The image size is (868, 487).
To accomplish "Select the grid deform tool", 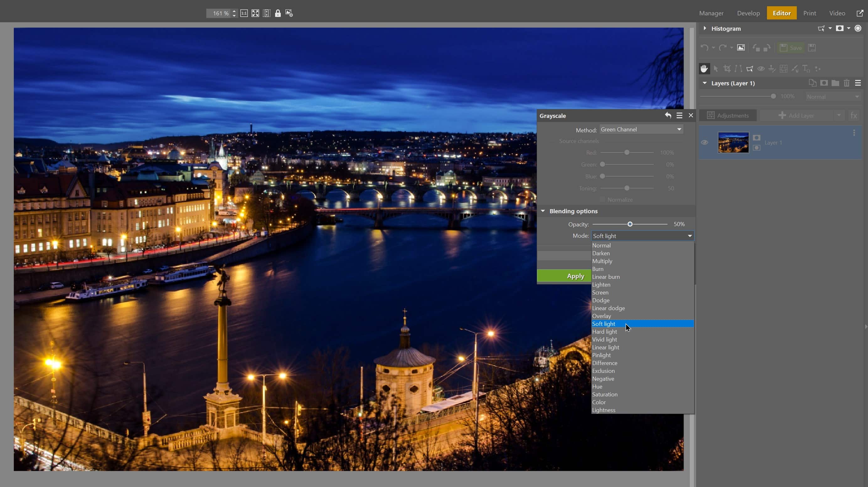I will click(x=784, y=69).
